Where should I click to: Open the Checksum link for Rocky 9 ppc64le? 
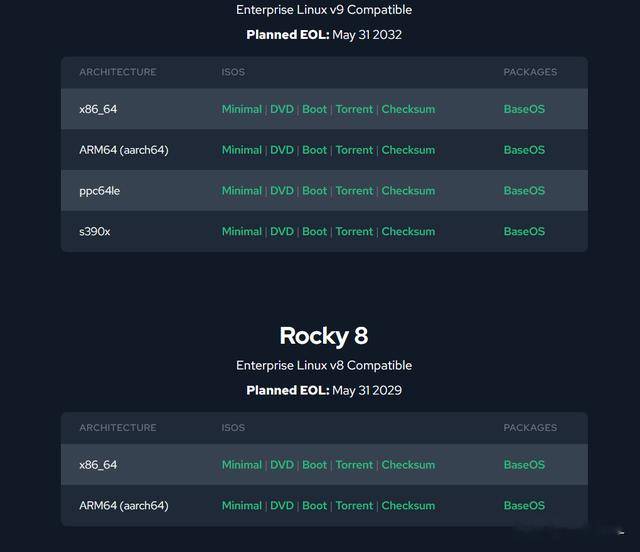pyautogui.click(x=408, y=191)
